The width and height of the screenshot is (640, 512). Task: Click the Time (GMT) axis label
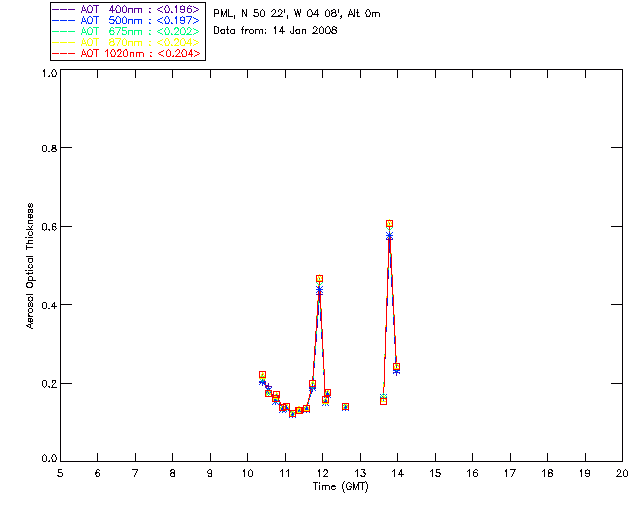[340, 487]
